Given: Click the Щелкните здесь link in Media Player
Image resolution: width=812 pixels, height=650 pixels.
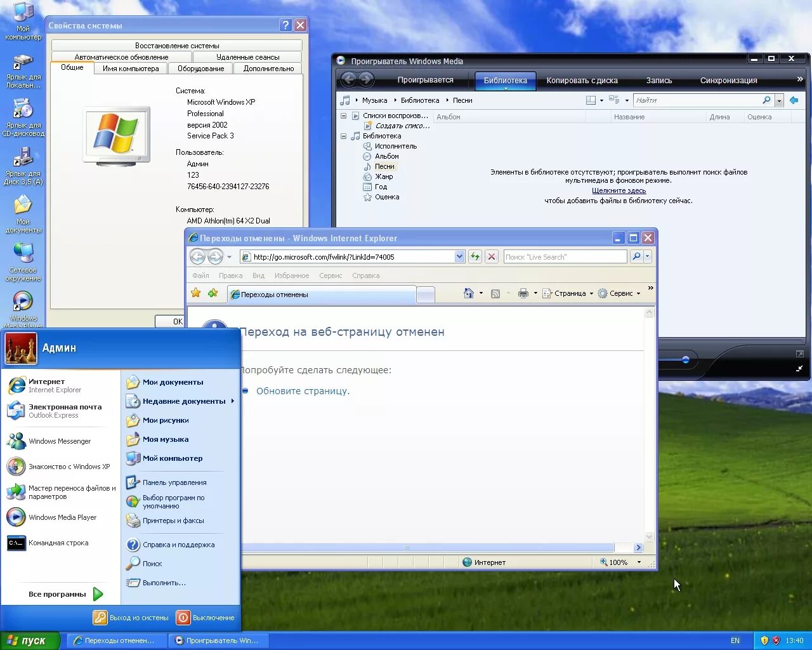Looking at the screenshot, I should click(x=619, y=190).
